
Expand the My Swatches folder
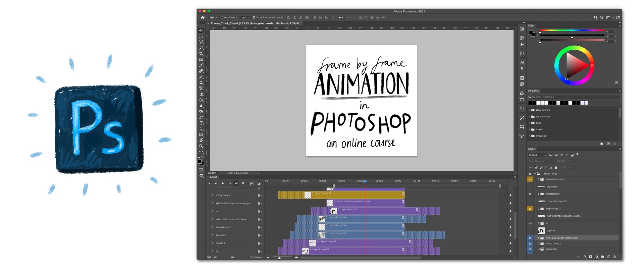[x=529, y=117]
